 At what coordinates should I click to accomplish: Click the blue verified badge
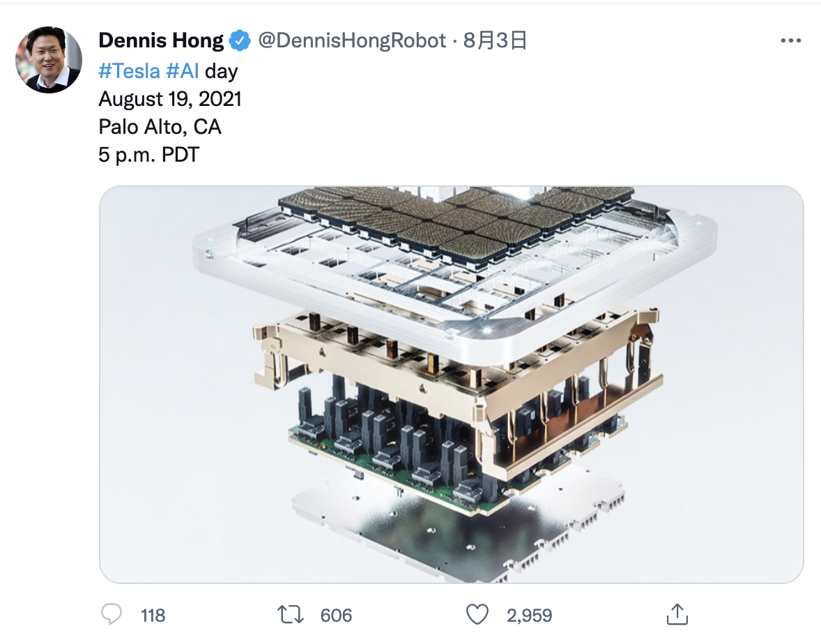(x=240, y=41)
